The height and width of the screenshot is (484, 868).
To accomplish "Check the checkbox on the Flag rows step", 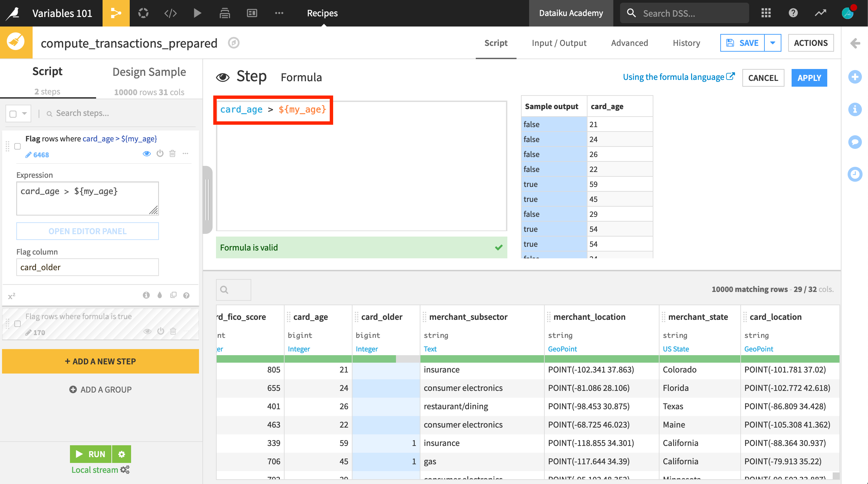I will click(x=17, y=146).
